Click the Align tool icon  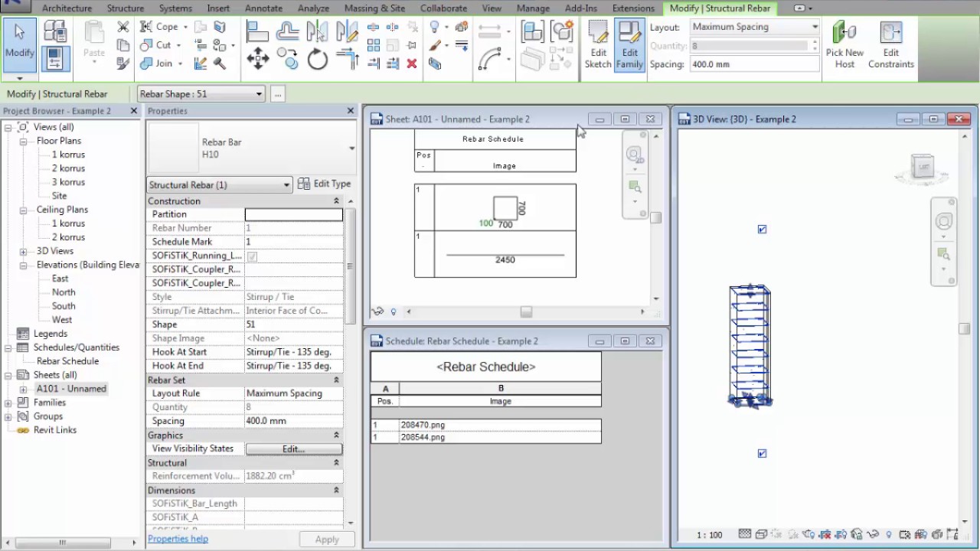point(257,31)
